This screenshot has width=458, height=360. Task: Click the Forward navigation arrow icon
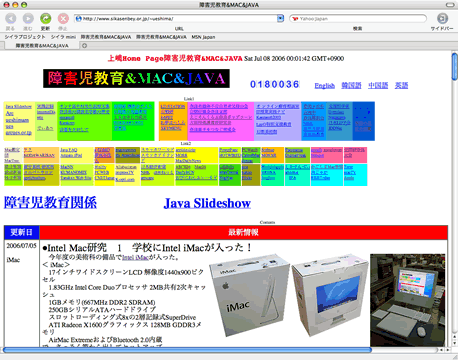click(x=28, y=18)
